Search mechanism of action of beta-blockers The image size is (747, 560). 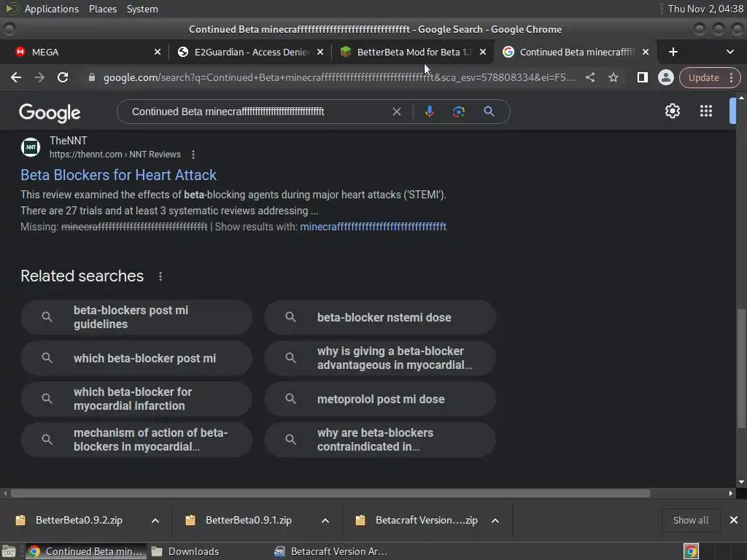[x=136, y=440]
